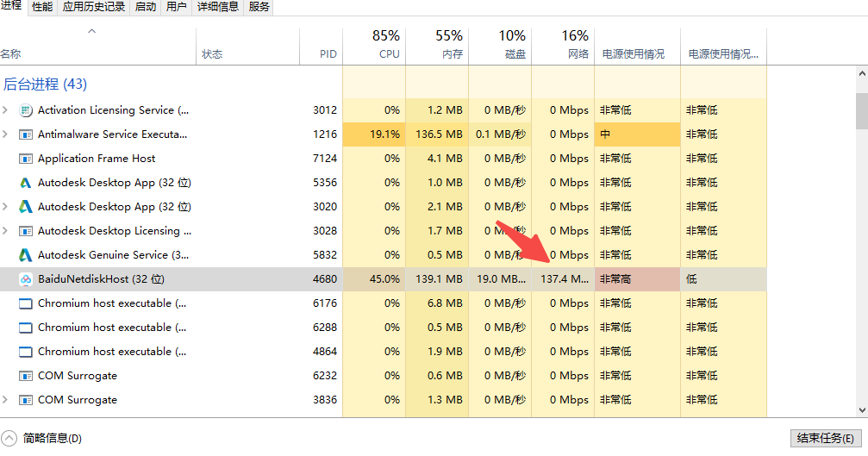This screenshot has height=456, width=868.
Task: Switch to the 性能 tab
Action: [x=42, y=7]
